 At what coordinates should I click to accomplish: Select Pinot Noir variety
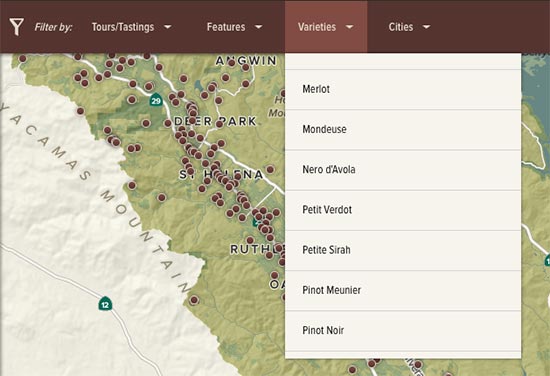tap(403, 330)
